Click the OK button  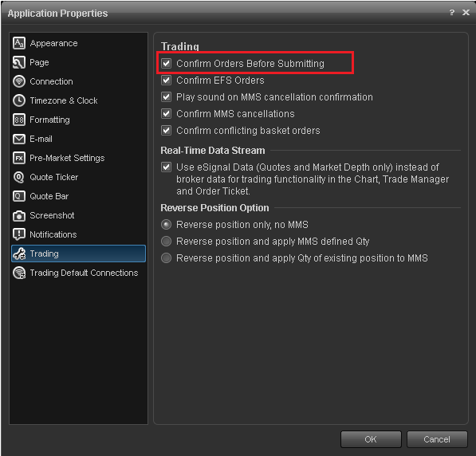(x=371, y=439)
